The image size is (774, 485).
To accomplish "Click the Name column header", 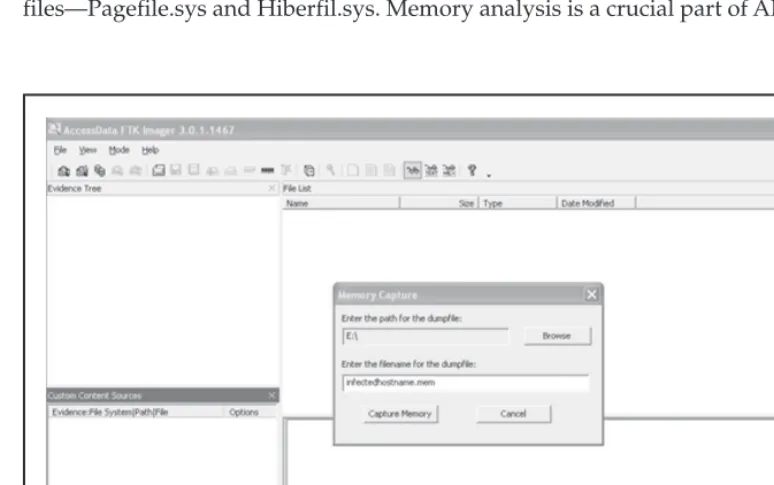I will (341, 203).
